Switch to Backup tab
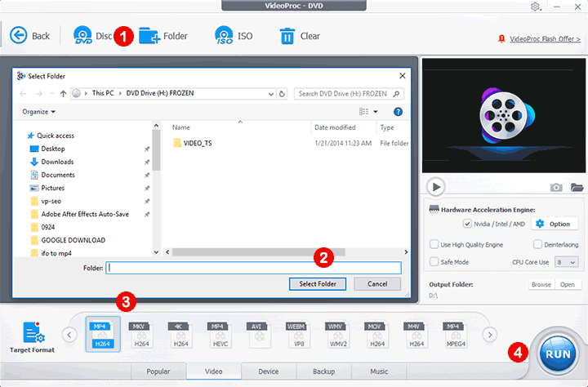The width and height of the screenshot is (588, 387). (324, 371)
